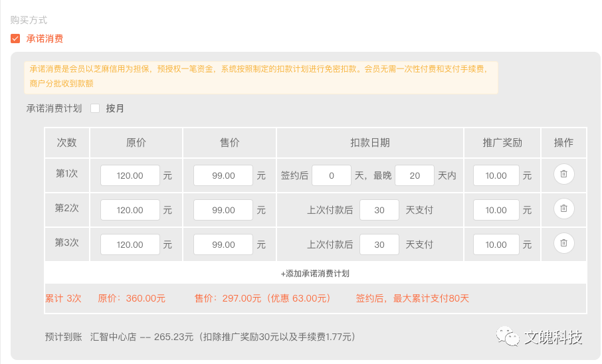The width and height of the screenshot is (602, 364).
Task: Click the 购买方式 section label
Action: tap(29, 20)
